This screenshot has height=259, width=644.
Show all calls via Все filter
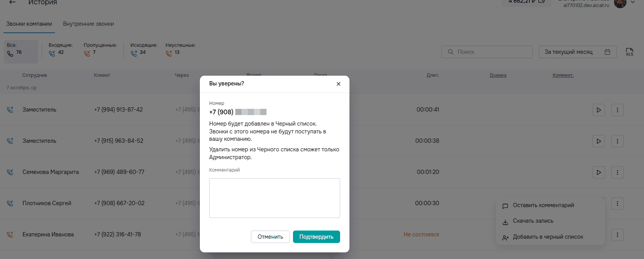pos(21,51)
